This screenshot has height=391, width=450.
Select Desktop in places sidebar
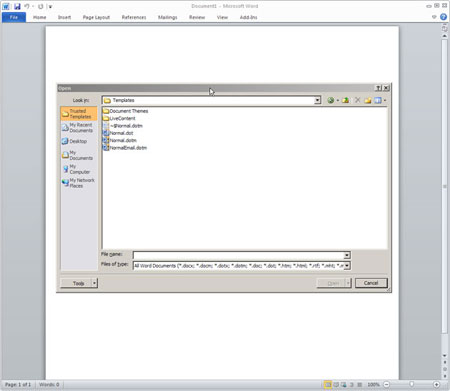79,141
